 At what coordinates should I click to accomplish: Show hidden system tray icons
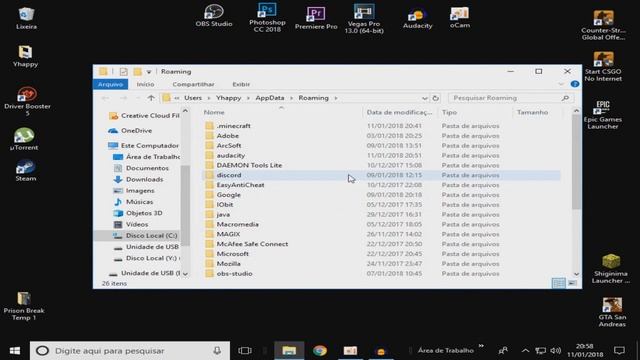point(525,351)
